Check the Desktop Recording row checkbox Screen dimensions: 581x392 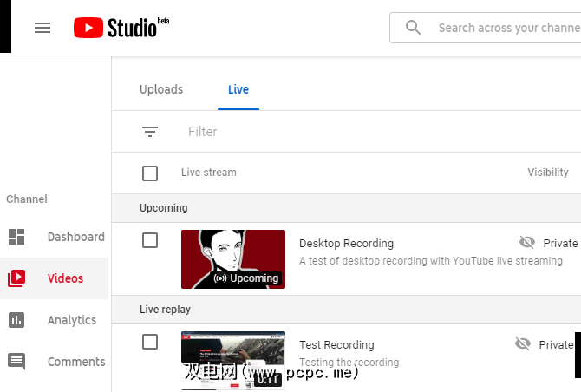click(150, 240)
